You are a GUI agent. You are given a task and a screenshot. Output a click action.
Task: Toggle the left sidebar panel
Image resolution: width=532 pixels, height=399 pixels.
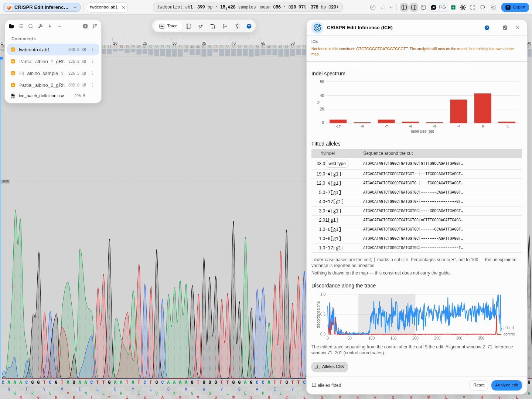point(404,7)
